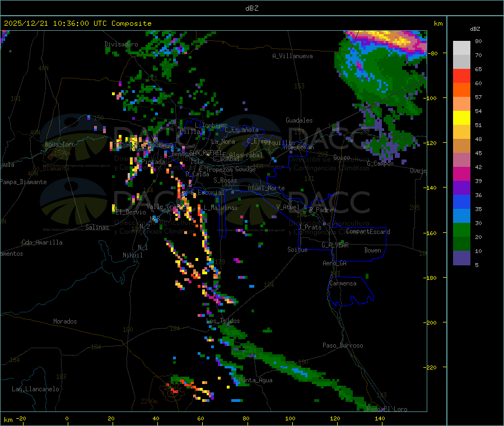Click the Guadales location label
This screenshot has width=504, height=426.
(299, 120)
